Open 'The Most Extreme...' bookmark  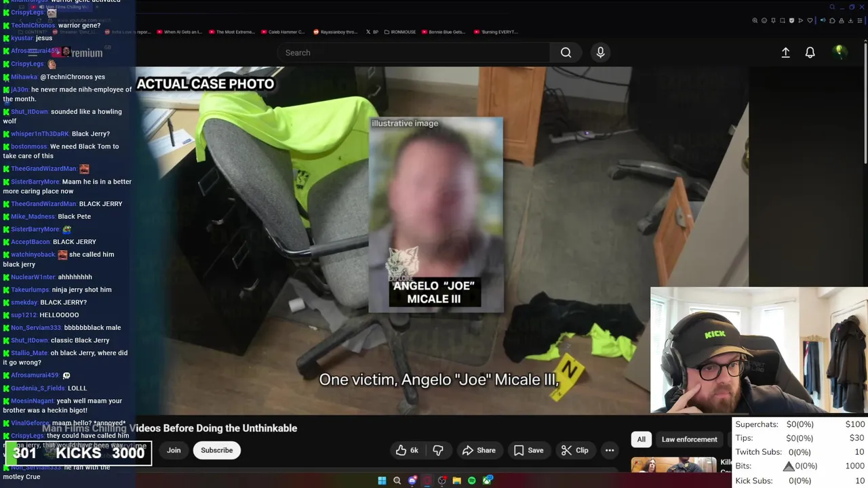click(x=231, y=32)
